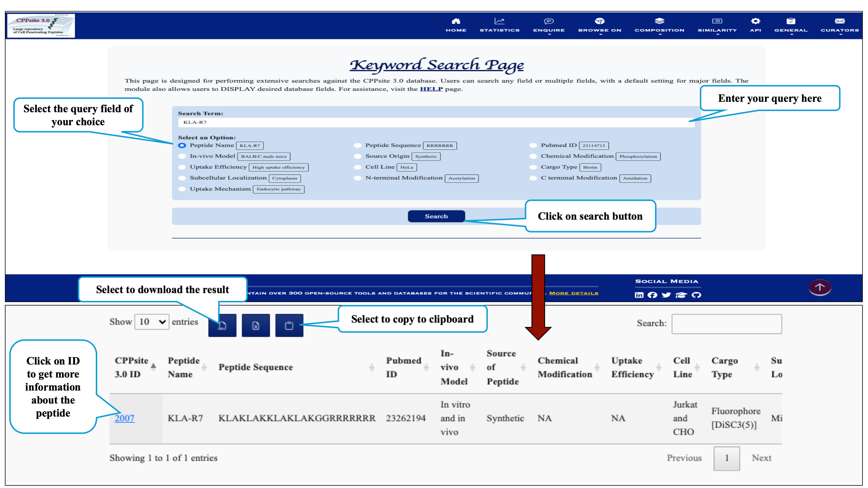Open the LinkedIn social media icon
Screen dimensions: 868x488
coord(639,295)
